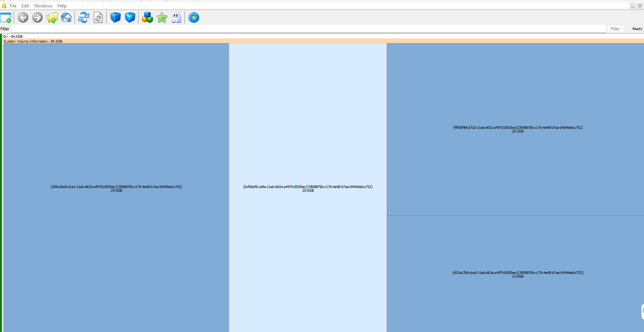Restore down the inner document window
The height and width of the screenshot is (332, 644).
click(640, 6)
